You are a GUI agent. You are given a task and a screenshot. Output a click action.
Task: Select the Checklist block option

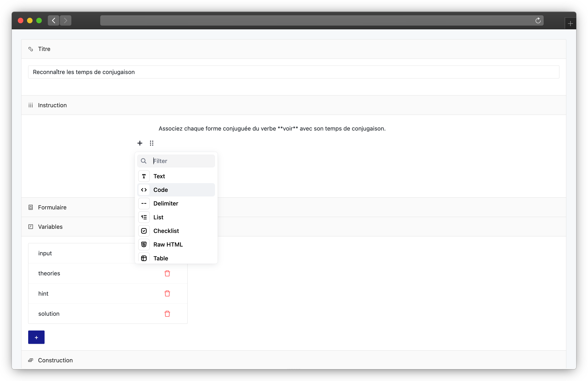[176, 231]
